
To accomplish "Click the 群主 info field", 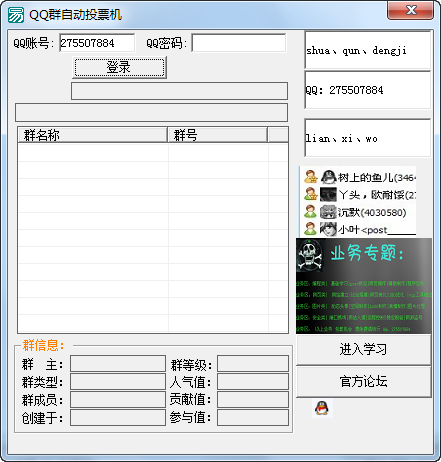I will [118, 363].
